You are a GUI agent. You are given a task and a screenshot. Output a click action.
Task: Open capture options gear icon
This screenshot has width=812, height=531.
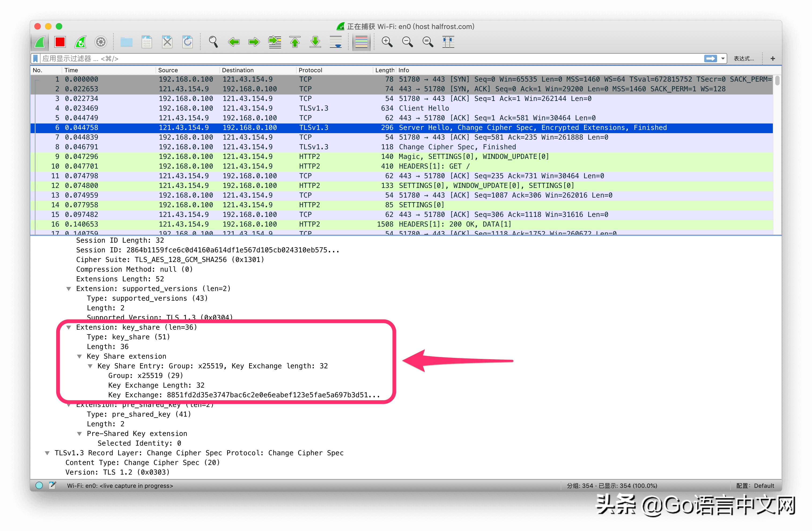101,42
